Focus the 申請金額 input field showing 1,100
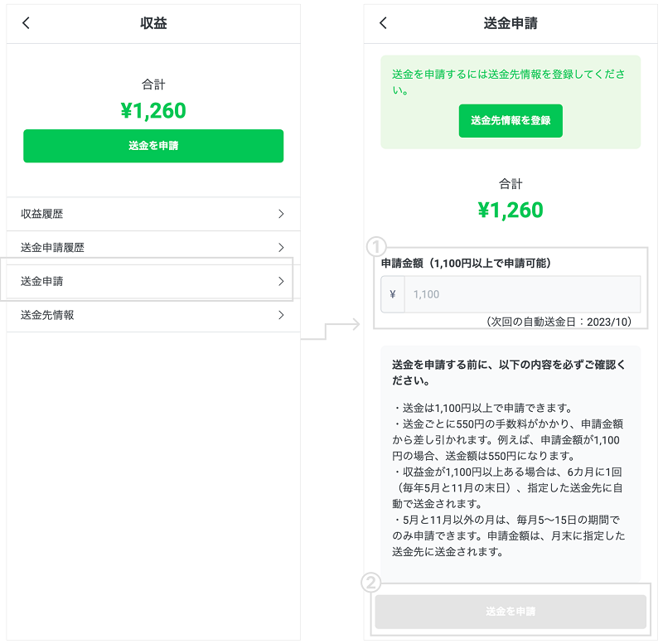The width and height of the screenshot is (663, 644). click(x=521, y=294)
